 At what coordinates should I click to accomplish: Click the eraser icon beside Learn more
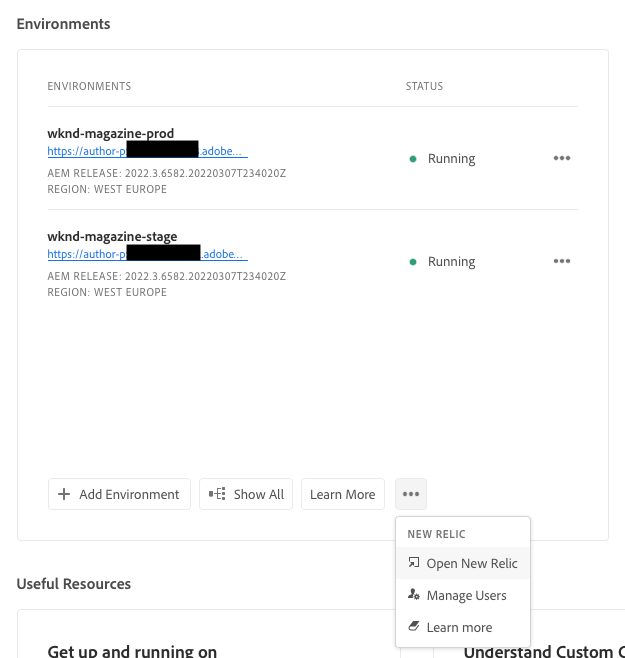click(x=414, y=627)
